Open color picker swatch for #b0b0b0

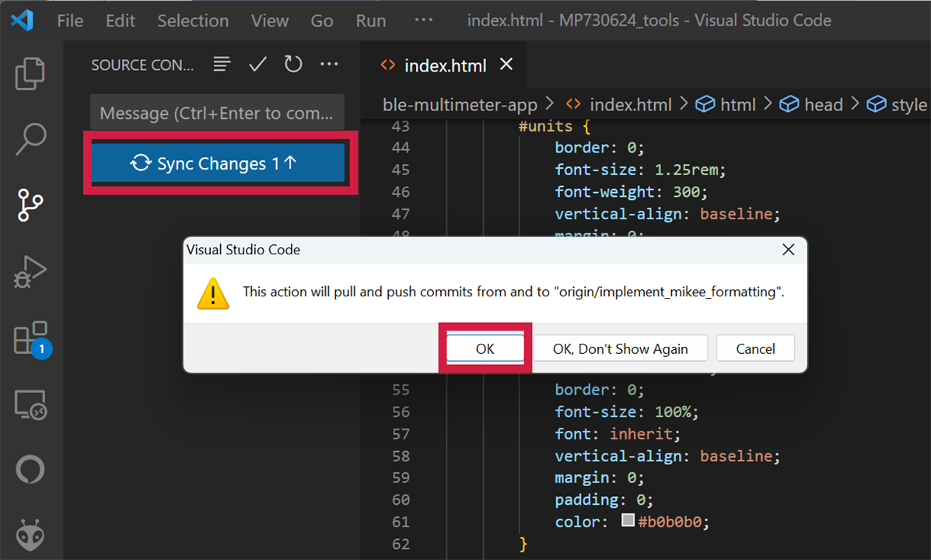628,520
